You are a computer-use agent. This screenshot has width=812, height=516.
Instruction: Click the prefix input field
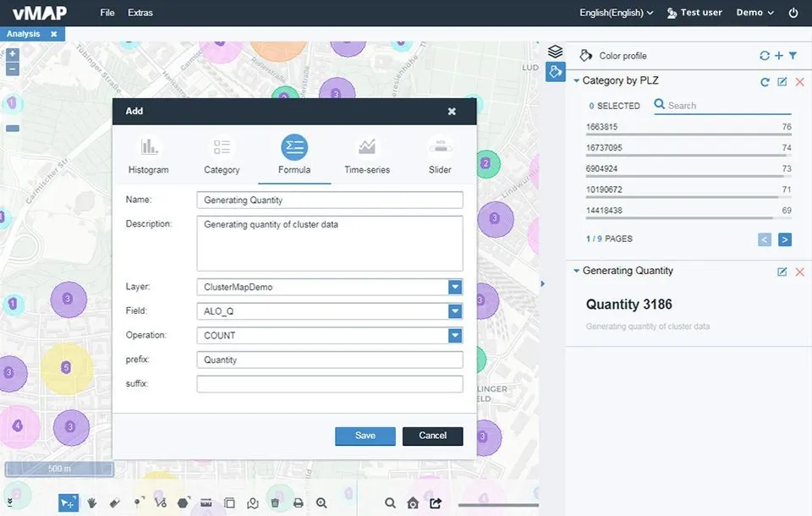point(329,360)
